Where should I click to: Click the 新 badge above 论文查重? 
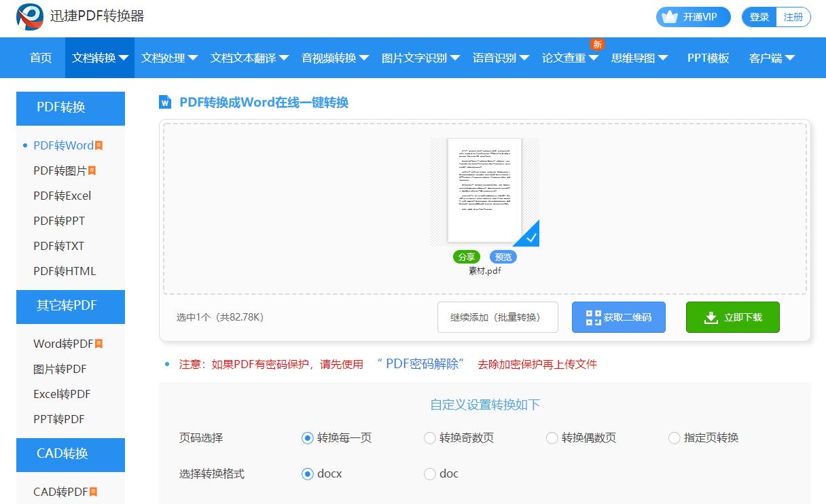click(598, 43)
